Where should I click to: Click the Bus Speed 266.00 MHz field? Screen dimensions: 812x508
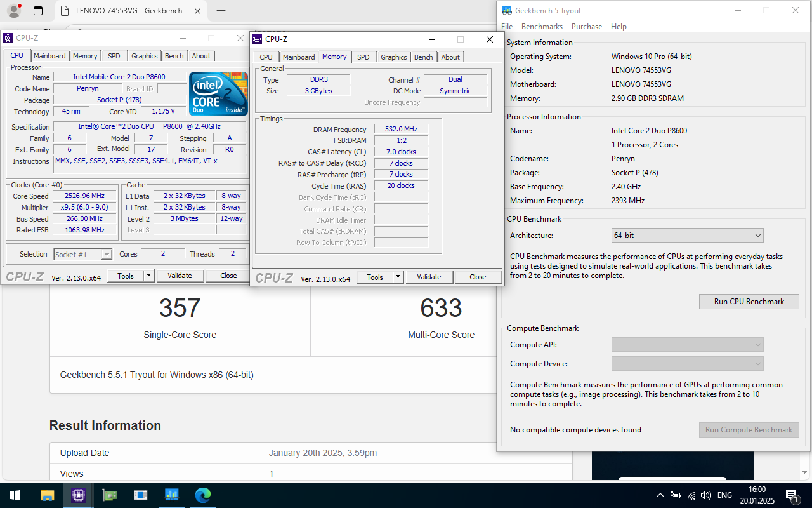[84, 218]
